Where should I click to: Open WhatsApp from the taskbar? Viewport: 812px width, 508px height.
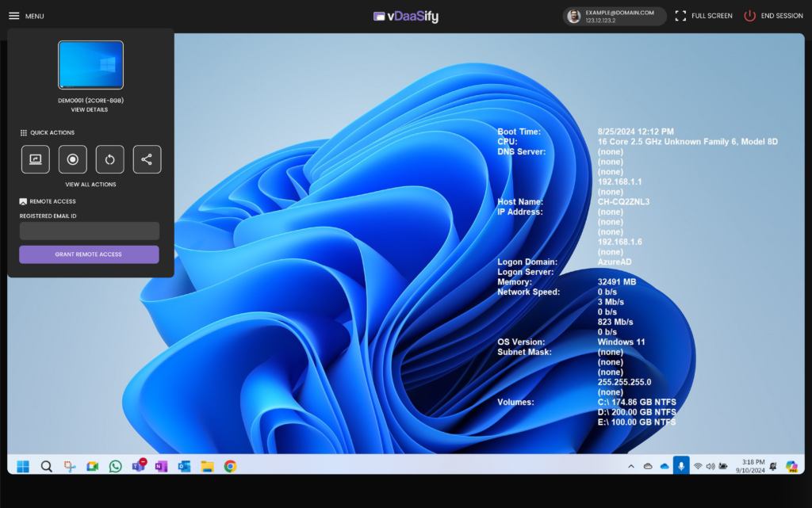116,466
